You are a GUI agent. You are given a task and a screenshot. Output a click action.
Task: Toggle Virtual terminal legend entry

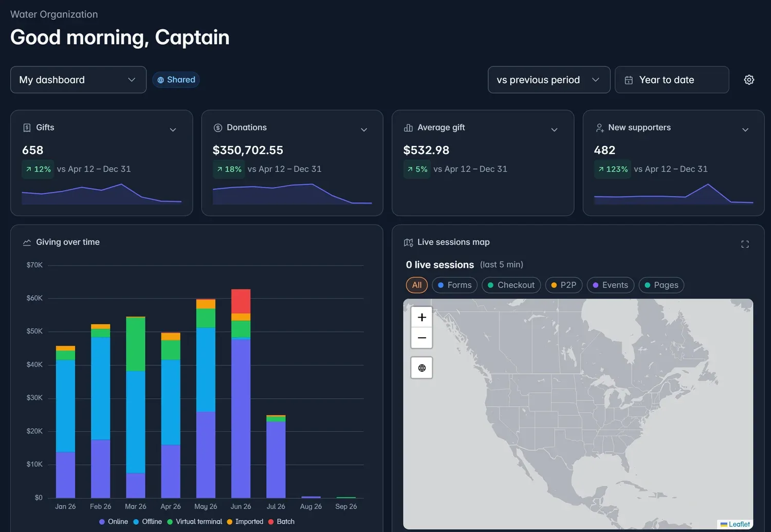tap(195, 522)
